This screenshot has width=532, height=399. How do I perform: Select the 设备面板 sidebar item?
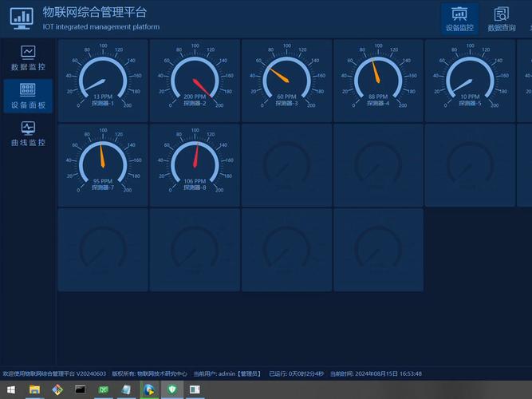(28, 90)
